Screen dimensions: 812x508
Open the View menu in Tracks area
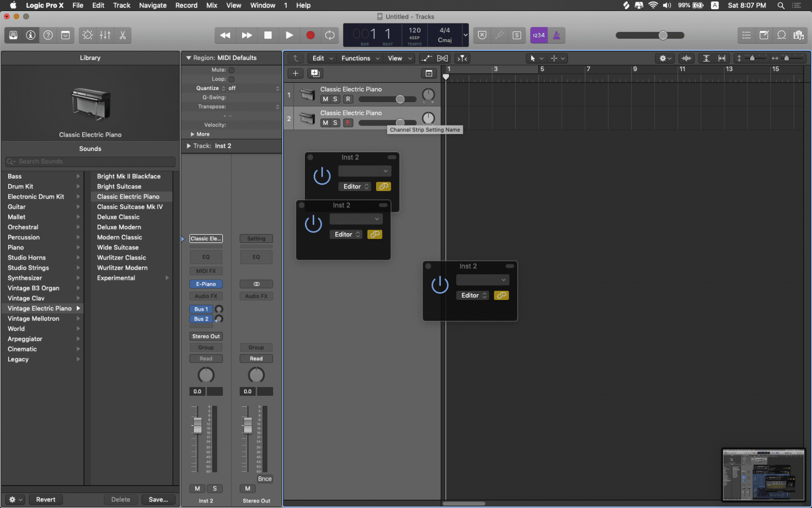pos(400,58)
